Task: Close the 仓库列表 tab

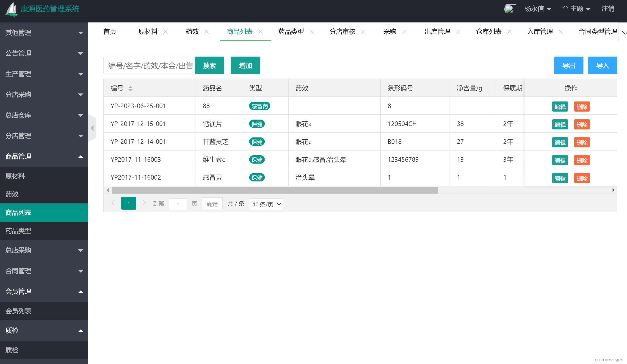Action: pos(510,32)
